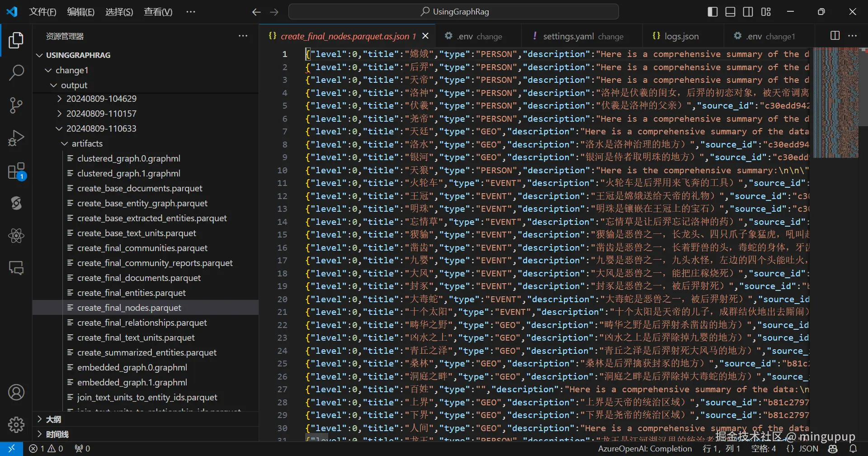868x456 pixels.
Task: Open the 查看(V) menu
Action: (158, 12)
